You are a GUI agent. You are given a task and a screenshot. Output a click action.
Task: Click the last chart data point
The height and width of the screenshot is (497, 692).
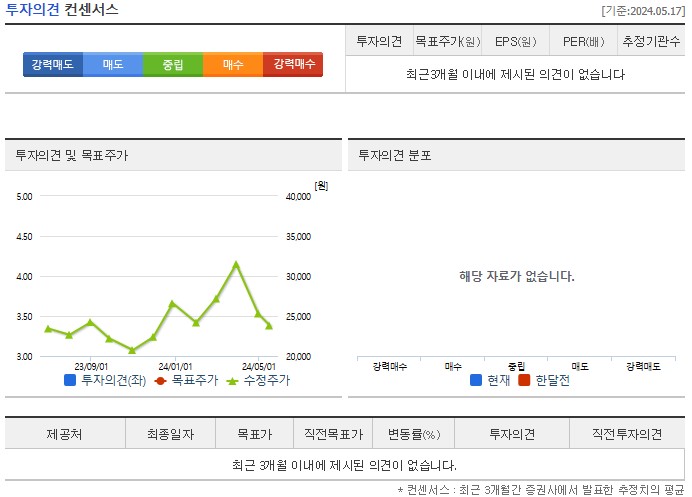tap(269, 326)
